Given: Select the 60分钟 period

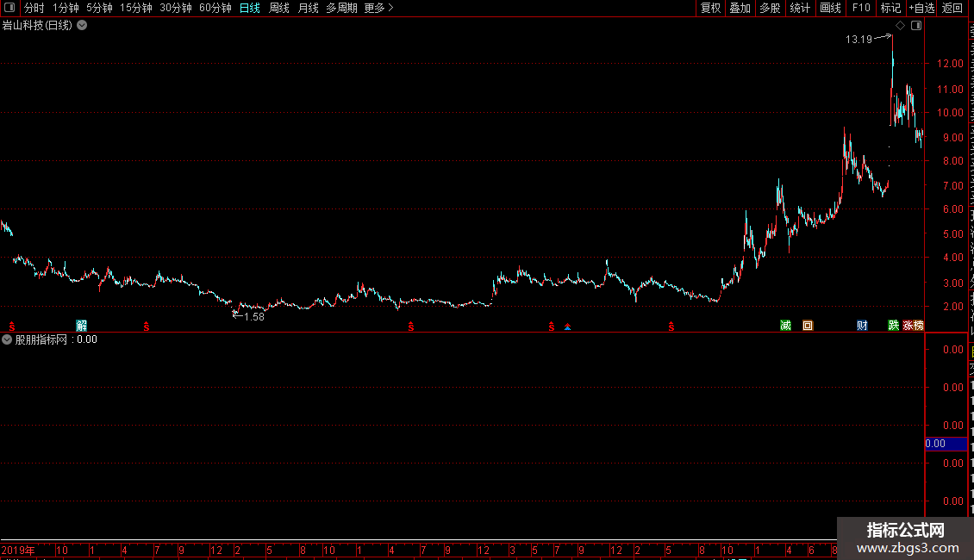Looking at the screenshot, I should click(215, 8).
